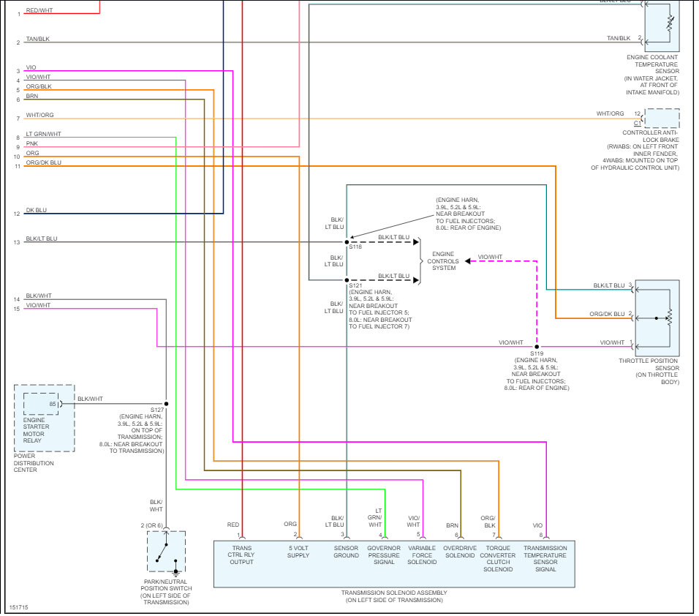Select LT GRN/WHT label at pin 8
The height and width of the screenshot is (616, 699).
tap(43, 134)
